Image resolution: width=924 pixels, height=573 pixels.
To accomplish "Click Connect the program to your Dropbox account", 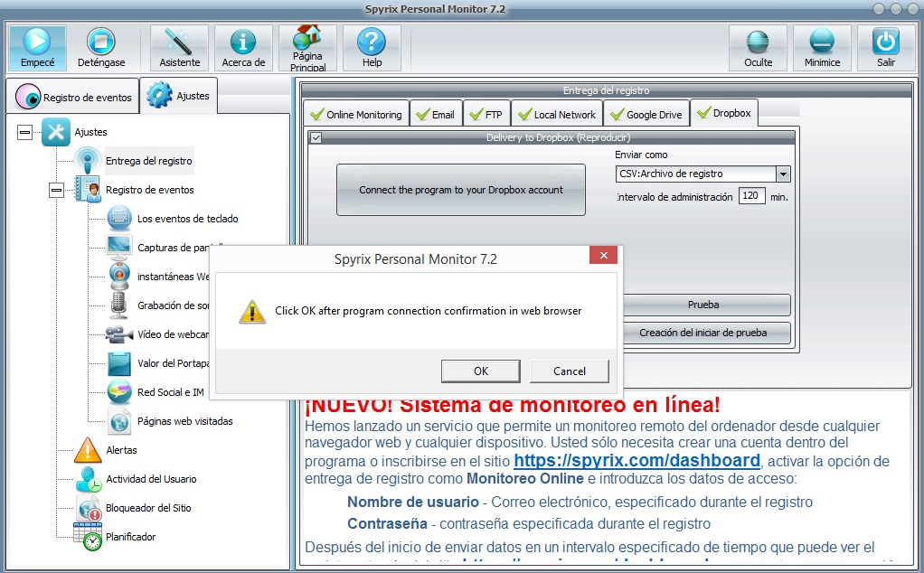I will [461, 190].
